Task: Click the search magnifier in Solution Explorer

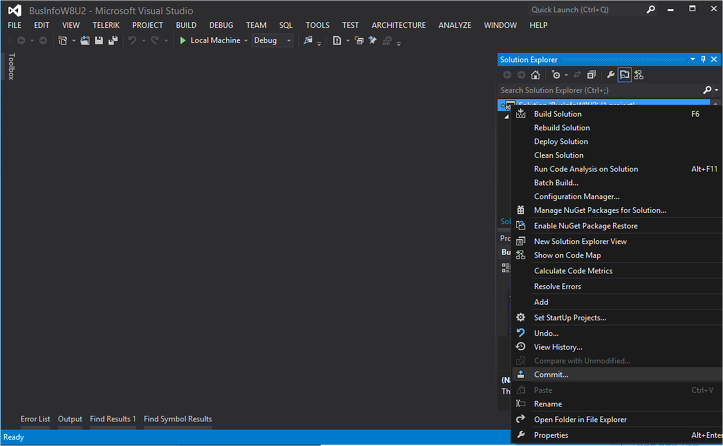Action: click(x=707, y=90)
